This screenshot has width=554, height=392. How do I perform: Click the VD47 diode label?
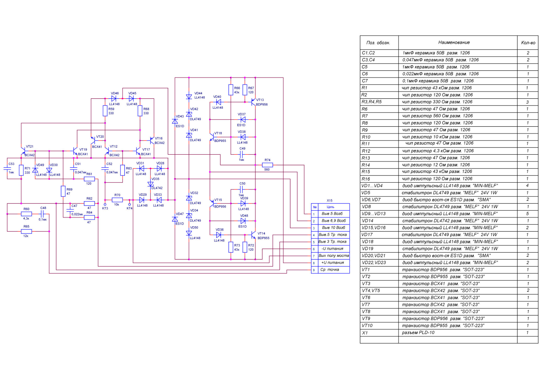[x=180, y=214]
